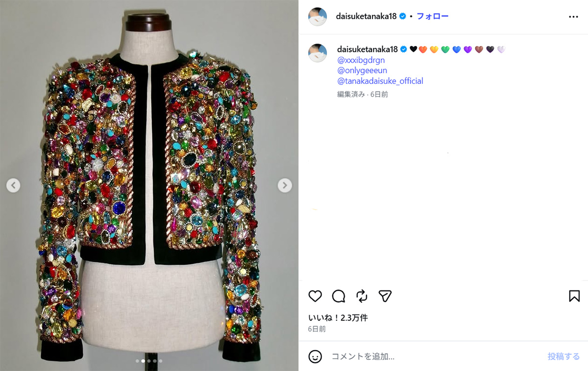The height and width of the screenshot is (371, 588).
Task: Save post using bookmark icon
Action: click(574, 296)
